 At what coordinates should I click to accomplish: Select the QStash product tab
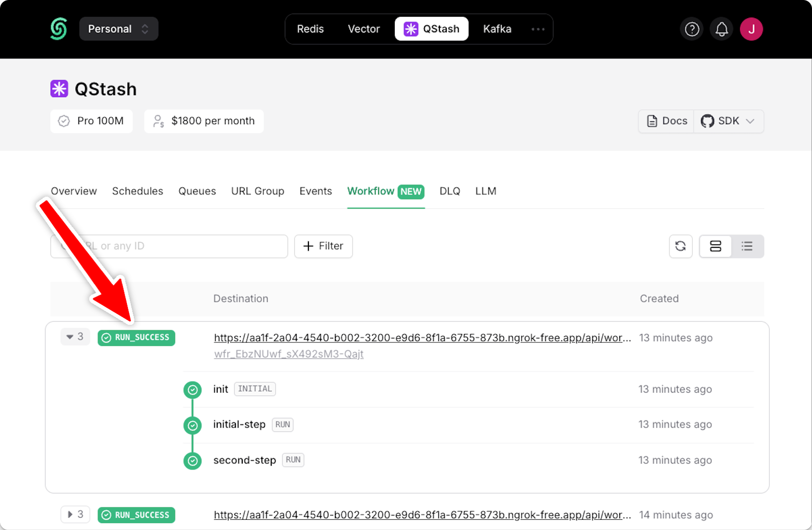[x=431, y=29]
